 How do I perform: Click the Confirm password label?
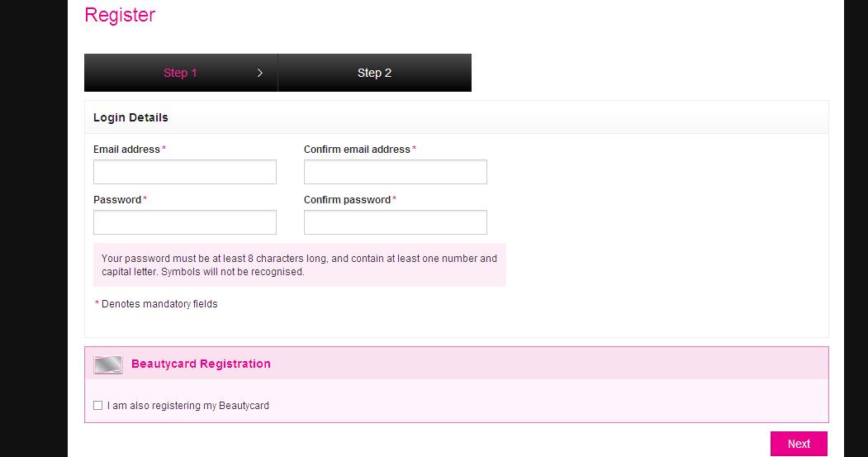347,200
